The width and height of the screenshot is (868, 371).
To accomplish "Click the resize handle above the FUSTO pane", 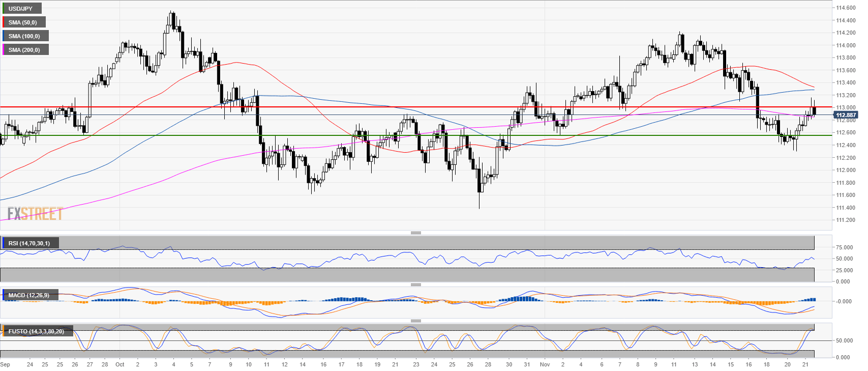I will (415, 321).
